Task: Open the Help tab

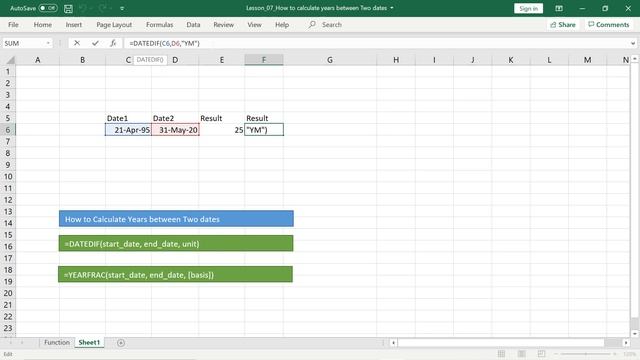Action: pos(282,24)
